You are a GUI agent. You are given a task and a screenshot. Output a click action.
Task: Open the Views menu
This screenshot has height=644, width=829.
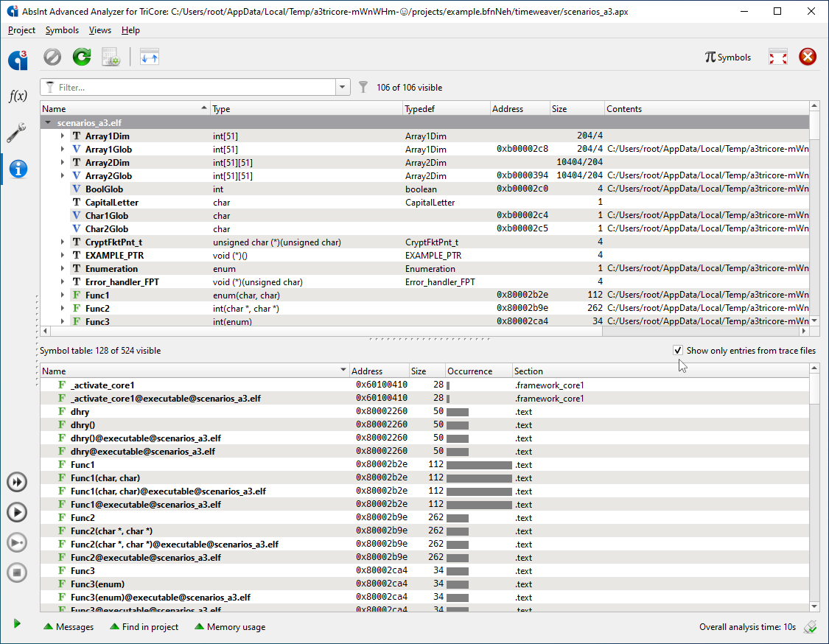(x=100, y=30)
